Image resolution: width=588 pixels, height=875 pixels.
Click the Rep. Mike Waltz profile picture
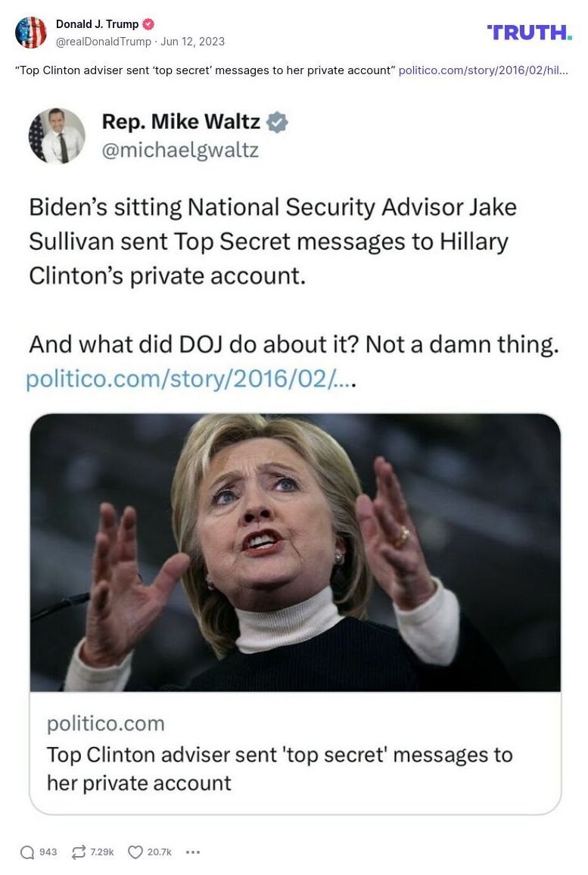(57, 135)
